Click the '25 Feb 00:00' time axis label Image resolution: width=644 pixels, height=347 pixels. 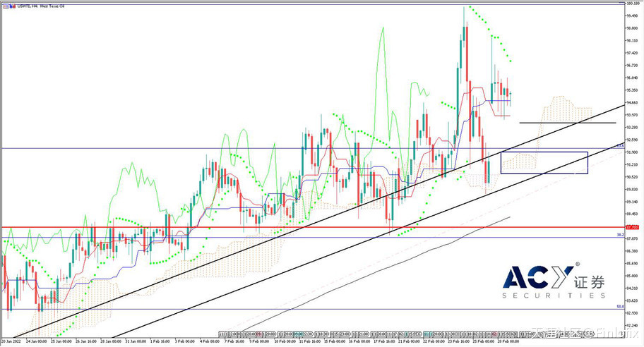tap(483, 341)
